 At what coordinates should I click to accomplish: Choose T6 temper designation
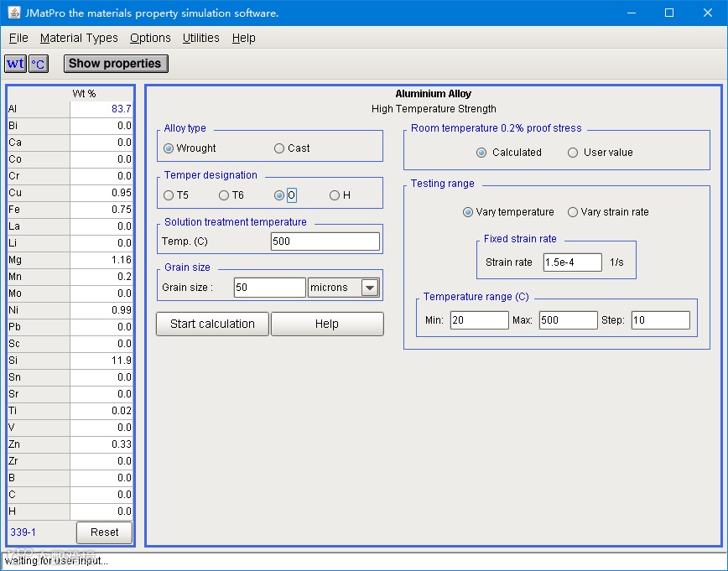(x=231, y=195)
